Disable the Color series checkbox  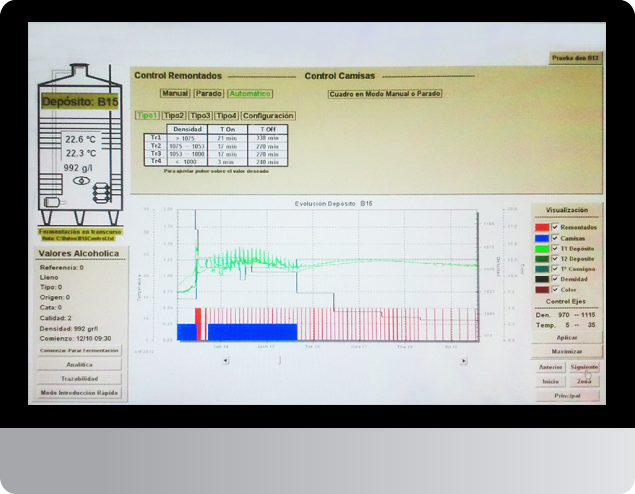pyautogui.click(x=555, y=289)
